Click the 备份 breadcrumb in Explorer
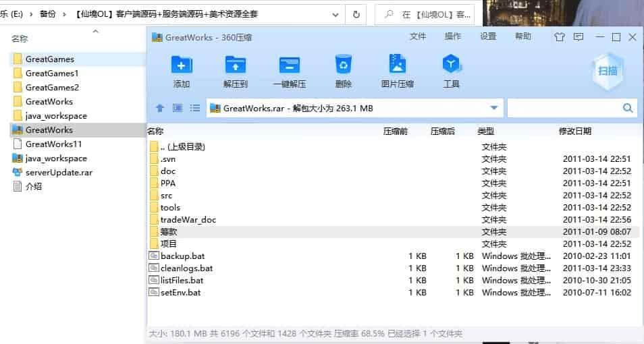The height and width of the screenshot is (344, 644). pos(48,14)
